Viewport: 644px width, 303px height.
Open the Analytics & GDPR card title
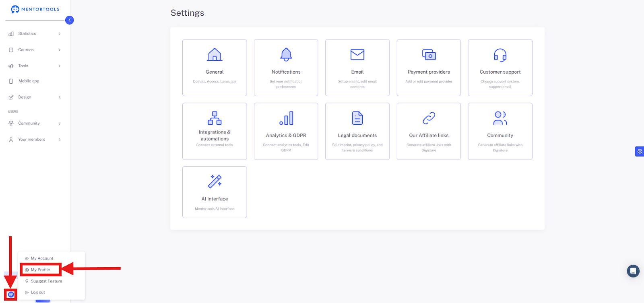[286, 136]
